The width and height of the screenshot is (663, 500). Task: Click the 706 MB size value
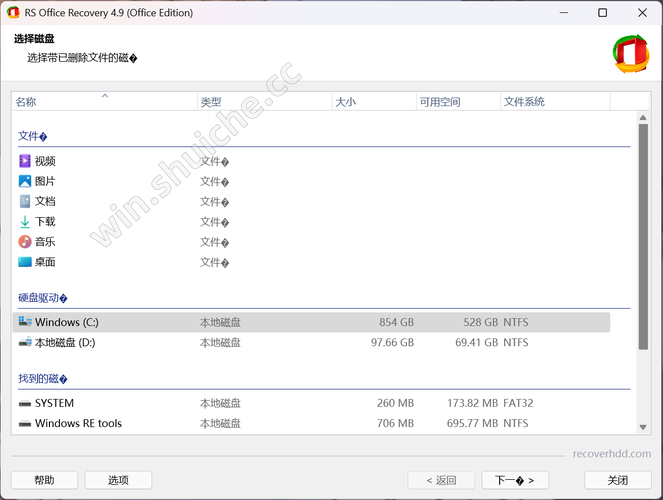tap(395, 423)
